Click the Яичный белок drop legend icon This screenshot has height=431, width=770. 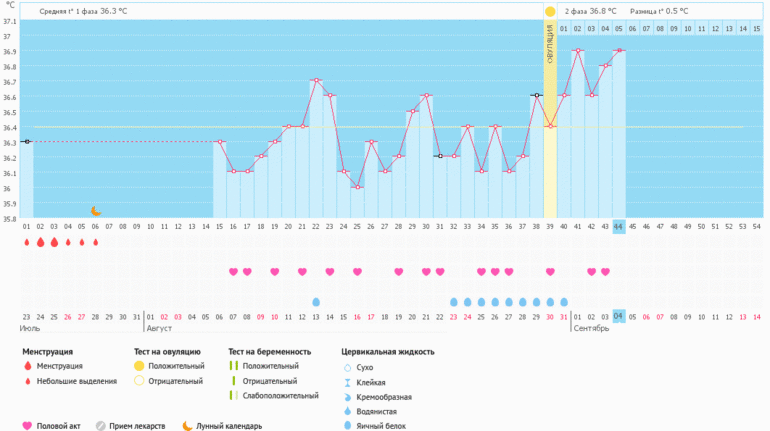pyautogui.click(x=346, y=425)
